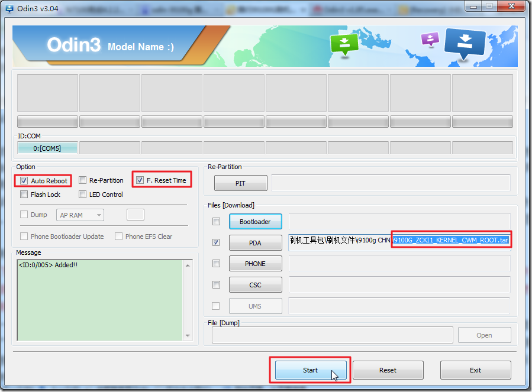
Task: Click the UMS file button
Action: click(256, 306)
